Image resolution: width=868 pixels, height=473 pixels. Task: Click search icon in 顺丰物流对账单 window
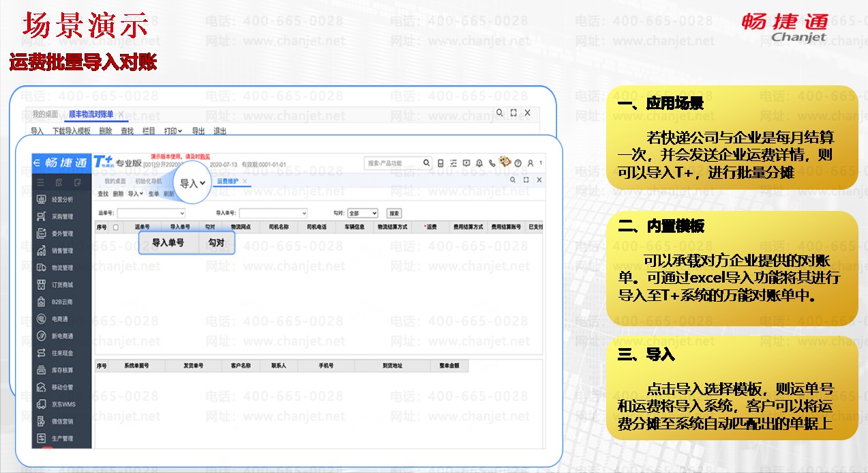(x=500, y=113)
